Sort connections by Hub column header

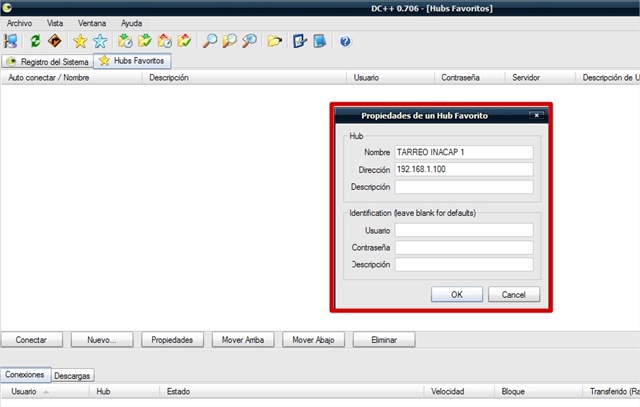point(124,391)
